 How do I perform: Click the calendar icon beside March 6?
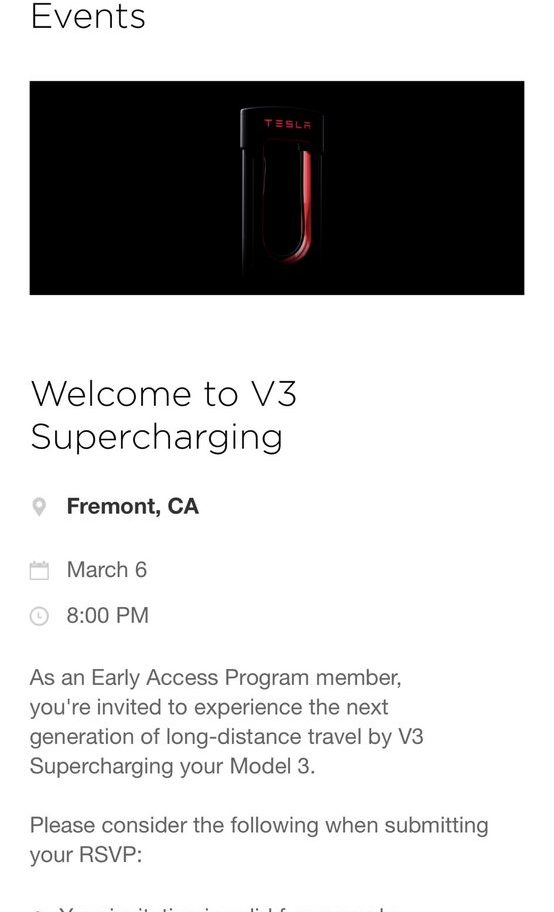point(39,571)
